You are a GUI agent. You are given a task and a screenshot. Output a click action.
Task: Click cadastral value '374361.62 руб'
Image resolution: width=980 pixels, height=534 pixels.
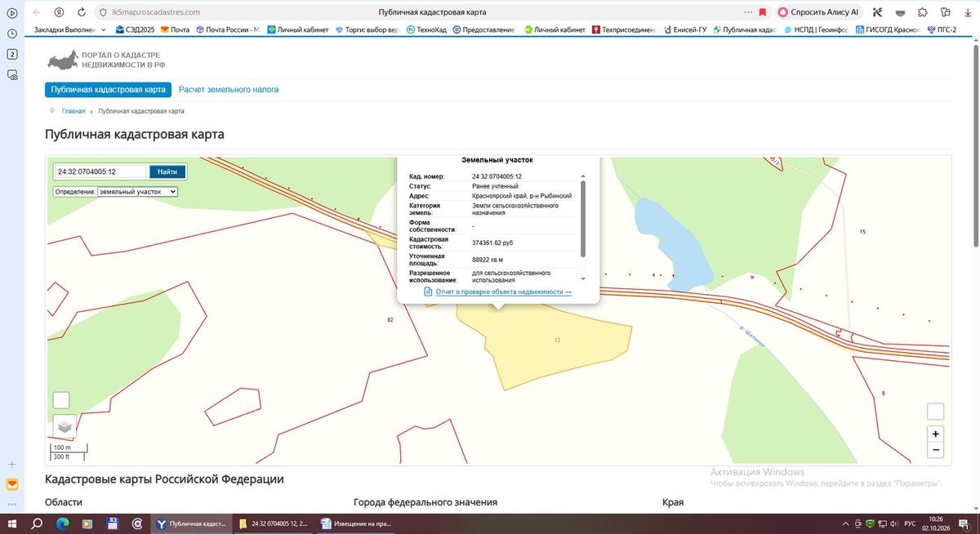pyautogui.click(x=492, y=243)
